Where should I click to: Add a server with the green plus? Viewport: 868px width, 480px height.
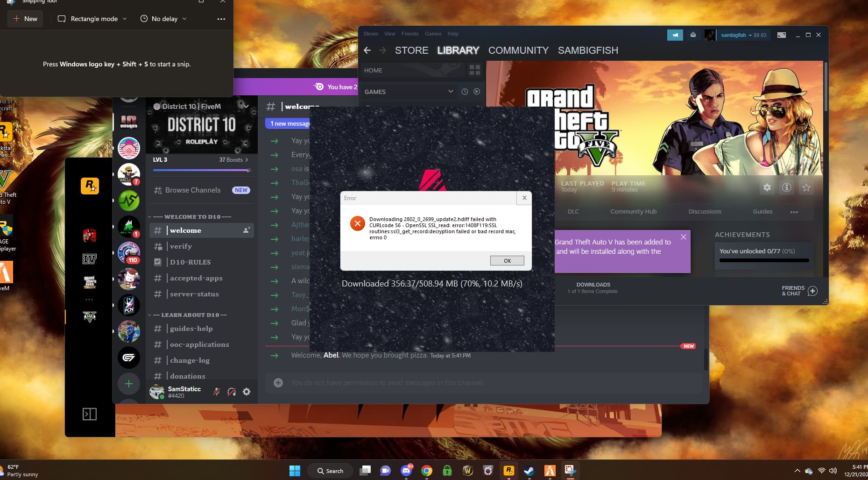tap(129, 384)
